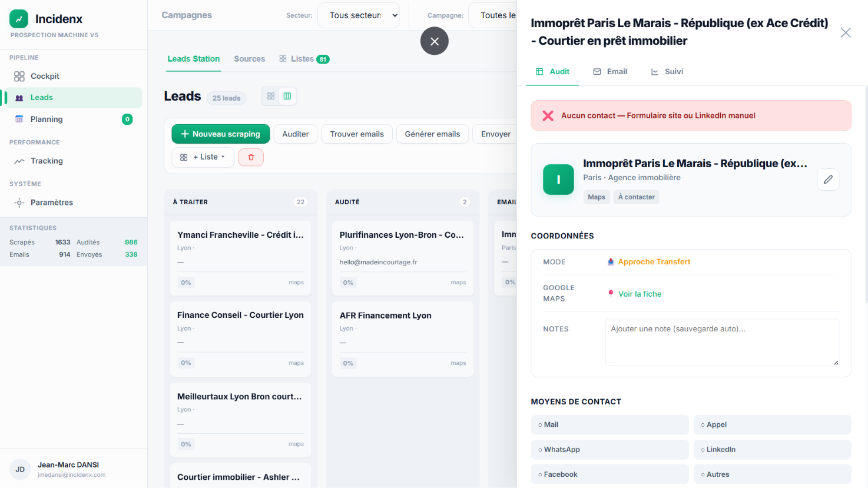Click the Planning count badge

pyautogui.click(x=127, y=119)
